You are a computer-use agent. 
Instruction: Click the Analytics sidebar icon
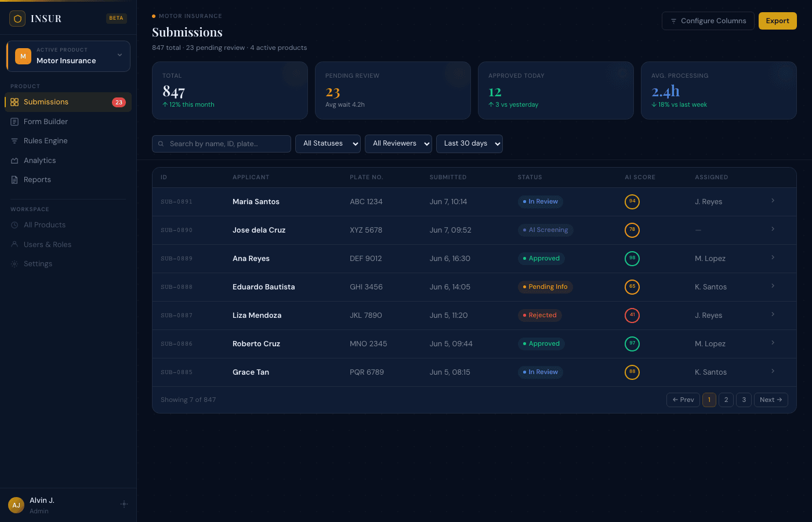[x=14, y=161]
